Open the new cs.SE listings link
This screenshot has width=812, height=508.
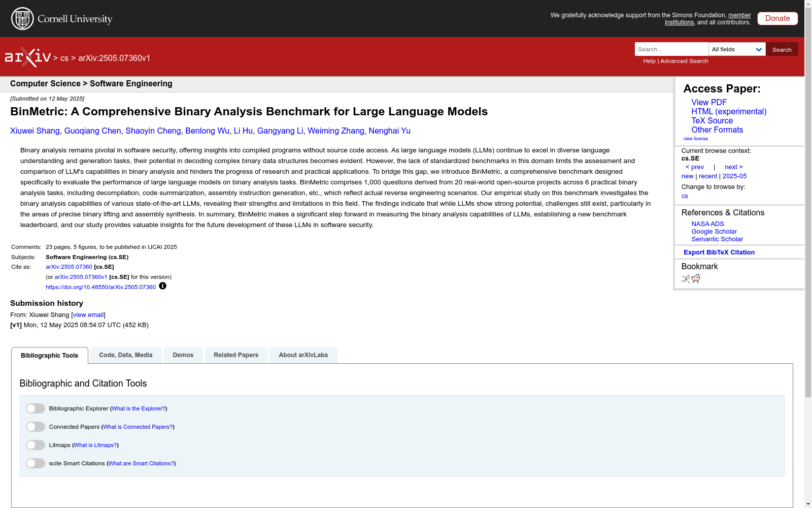(687, 176)
